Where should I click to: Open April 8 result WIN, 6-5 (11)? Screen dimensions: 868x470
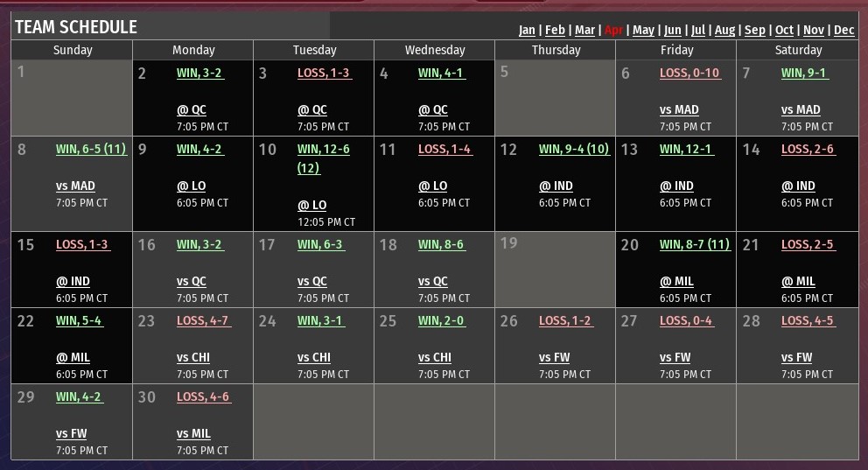point(91,149)
